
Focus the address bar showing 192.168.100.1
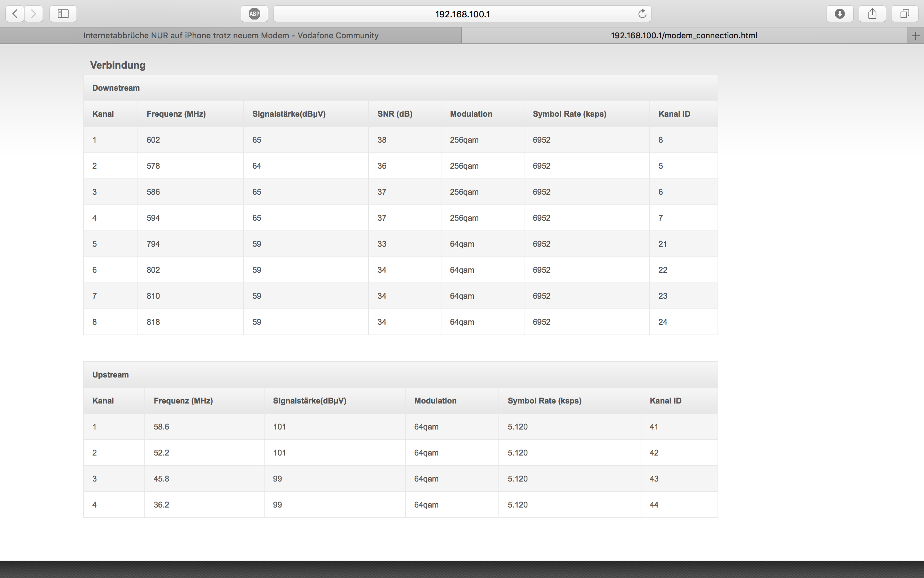[462, 14]
